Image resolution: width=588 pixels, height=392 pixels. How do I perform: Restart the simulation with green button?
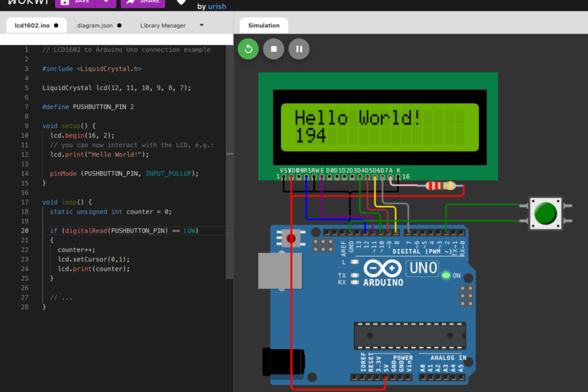248,49
